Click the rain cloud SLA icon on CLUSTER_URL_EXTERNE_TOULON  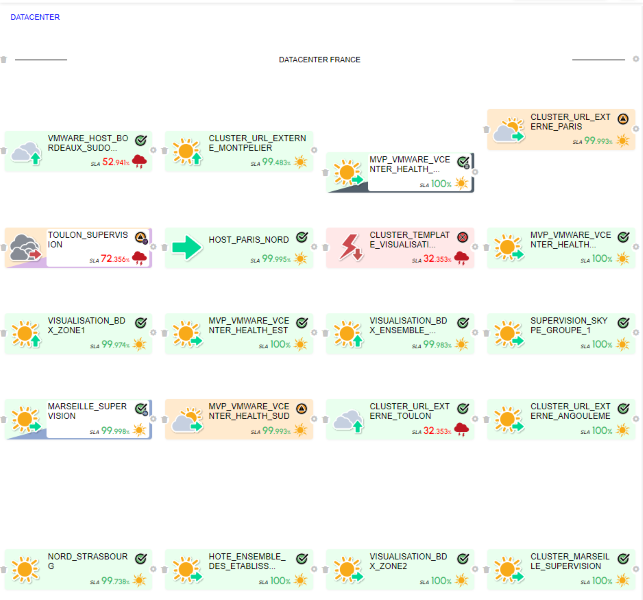point(463,430)
